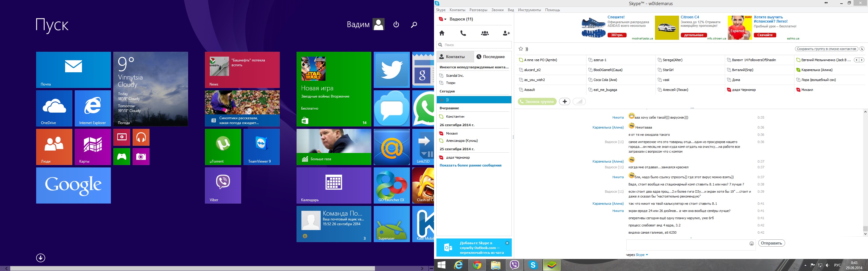Image resolution: width=868 pixels, height=271 pixels.
Task: Switch to the Контакты tab in sidebar
Action: click(x=455, y=57)
